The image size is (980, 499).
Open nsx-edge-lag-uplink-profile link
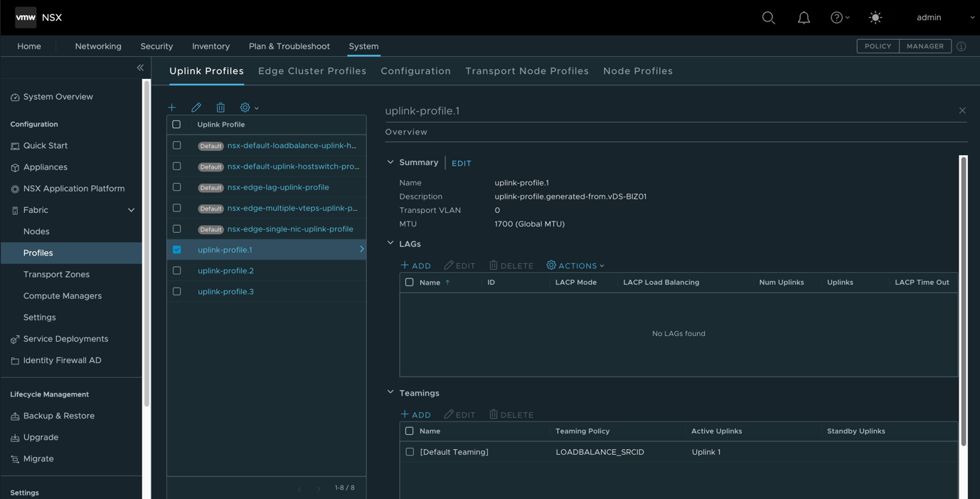point(278,187)
